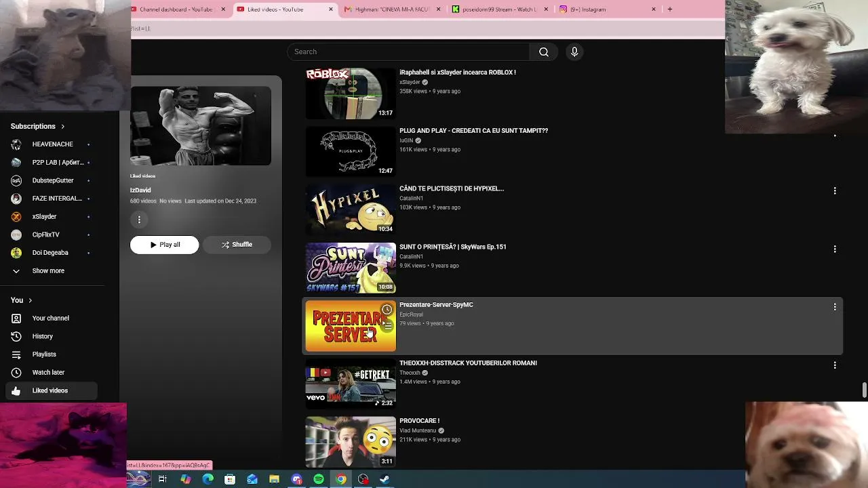Image resolution: width=868 pixels, height=488 pixels.
Task: Go to Your channel in the sidebar
Action: [52, 318]
